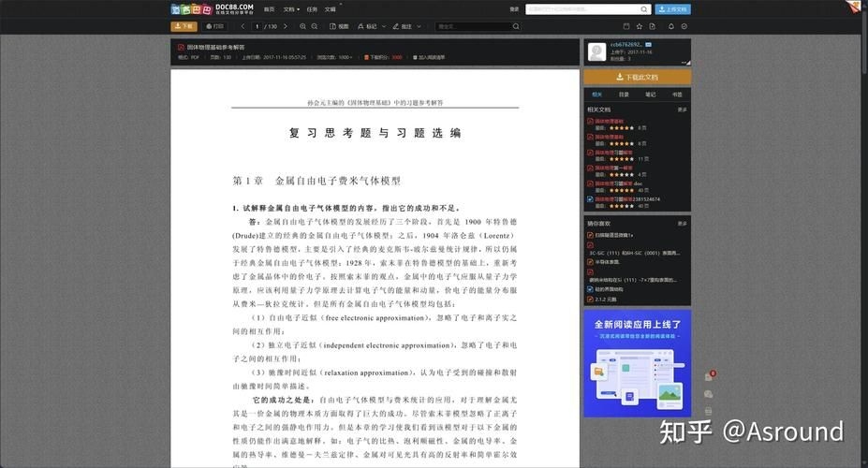This screenshot has width=868, height=468.
Task: Collapse header using small arrow above menu
Action: 341,4
